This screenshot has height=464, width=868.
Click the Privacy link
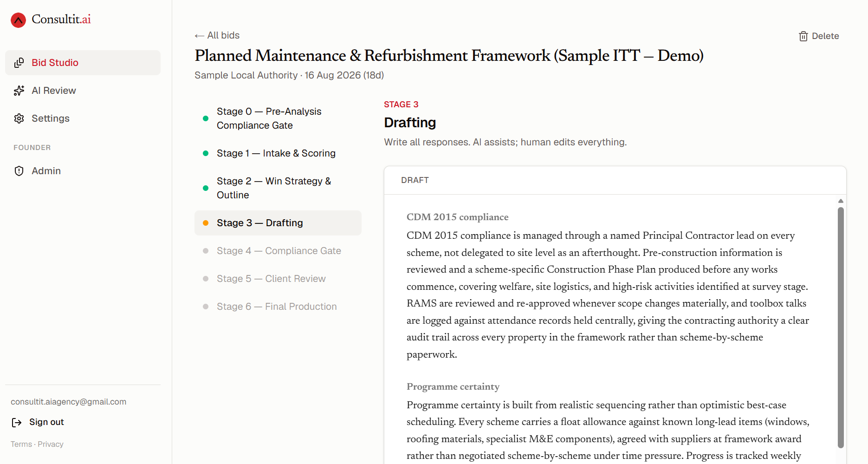click(x=51, y=444)
